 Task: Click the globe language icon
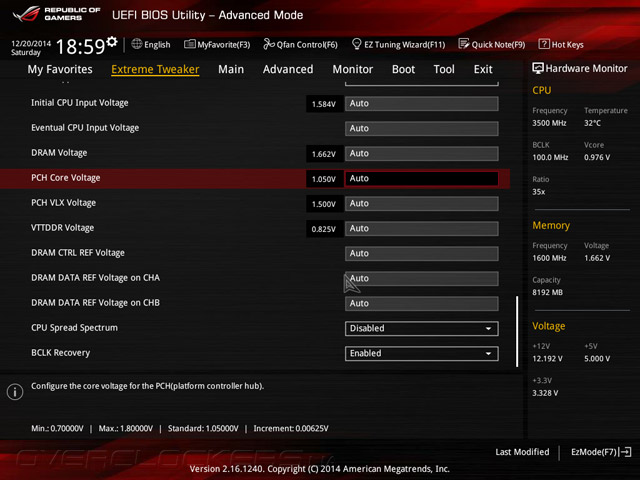(x=137, y=44)
